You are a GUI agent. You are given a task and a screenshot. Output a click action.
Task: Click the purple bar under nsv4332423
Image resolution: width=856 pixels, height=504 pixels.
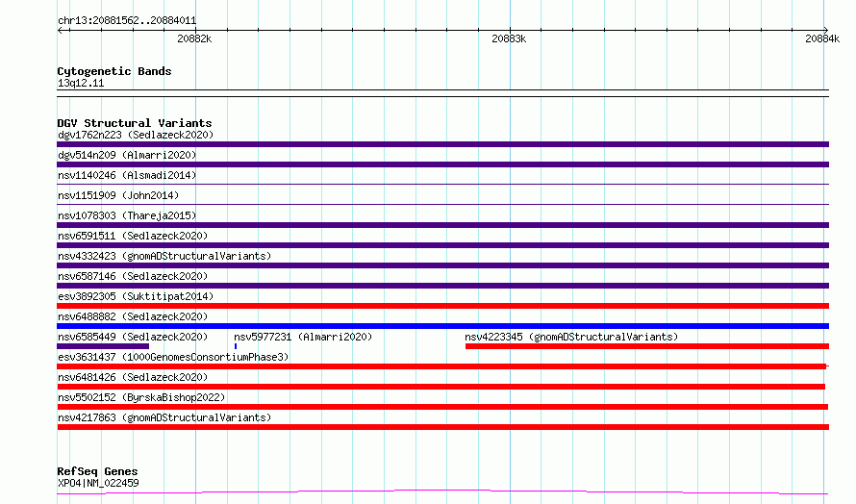442,265
